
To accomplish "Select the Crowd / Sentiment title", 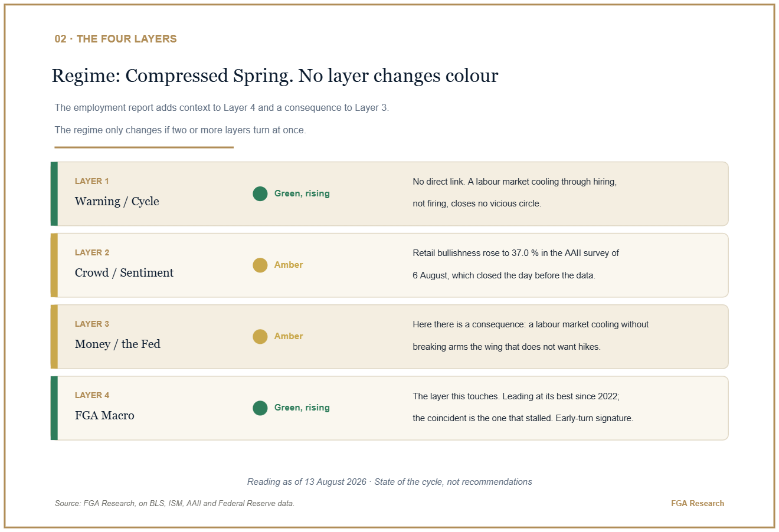I will [x=124, y=272].
